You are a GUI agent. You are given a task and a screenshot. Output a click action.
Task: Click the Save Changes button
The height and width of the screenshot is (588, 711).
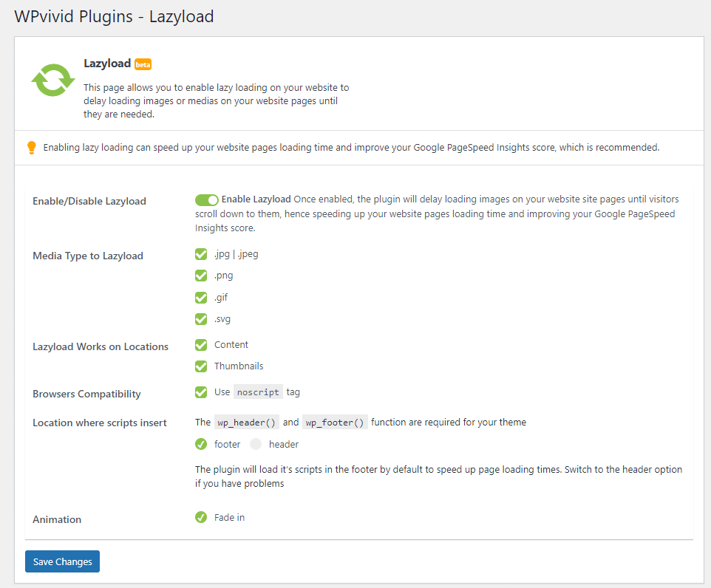pyautogui.click(x=63, y=561)
